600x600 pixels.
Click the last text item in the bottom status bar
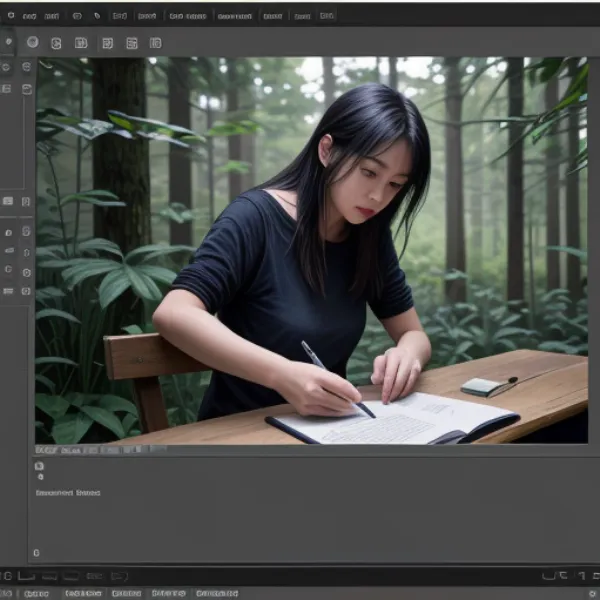pos(217,593)
